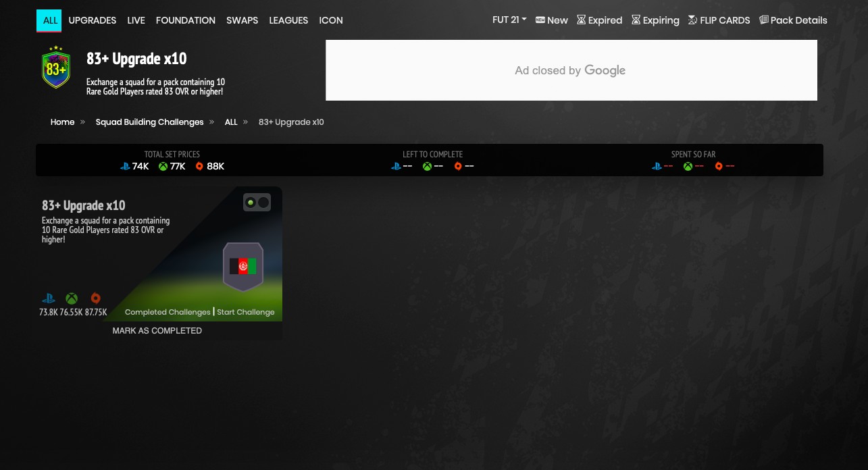The height and width of the screenshot is (470, 868).
Task: Select the ALL category tab
Action: tap(50, 20)
